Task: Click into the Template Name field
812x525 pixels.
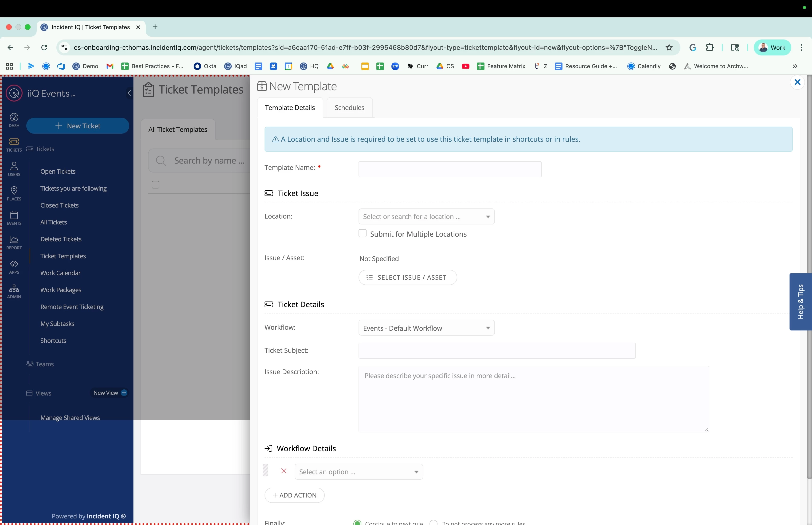Action: (x=450, y=169)
